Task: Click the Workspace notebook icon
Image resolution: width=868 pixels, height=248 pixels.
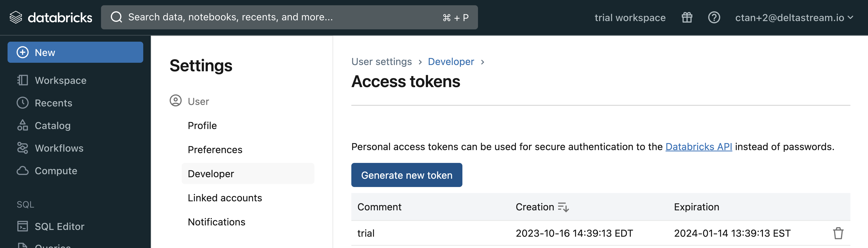Action: pyautogui.click(x=23, y=80)
